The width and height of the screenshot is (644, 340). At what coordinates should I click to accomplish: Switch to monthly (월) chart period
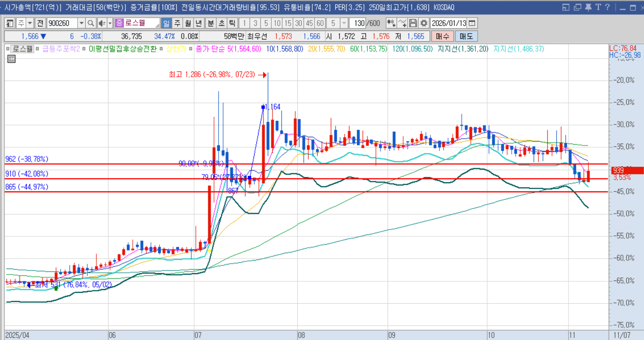(x=188, y=23)
